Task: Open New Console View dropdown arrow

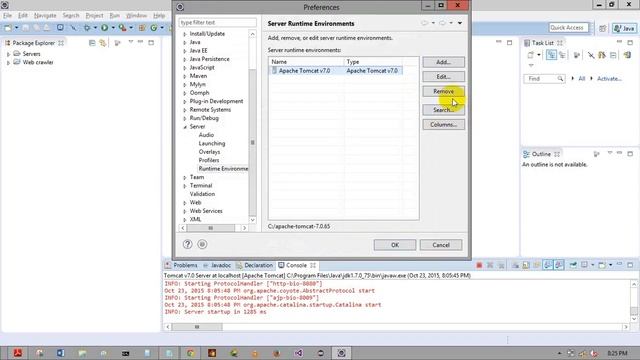Action: (x=611, y=265)
